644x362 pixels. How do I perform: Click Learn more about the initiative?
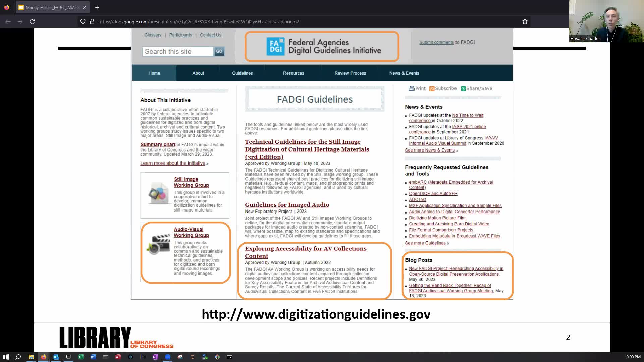tap(173, 163)
